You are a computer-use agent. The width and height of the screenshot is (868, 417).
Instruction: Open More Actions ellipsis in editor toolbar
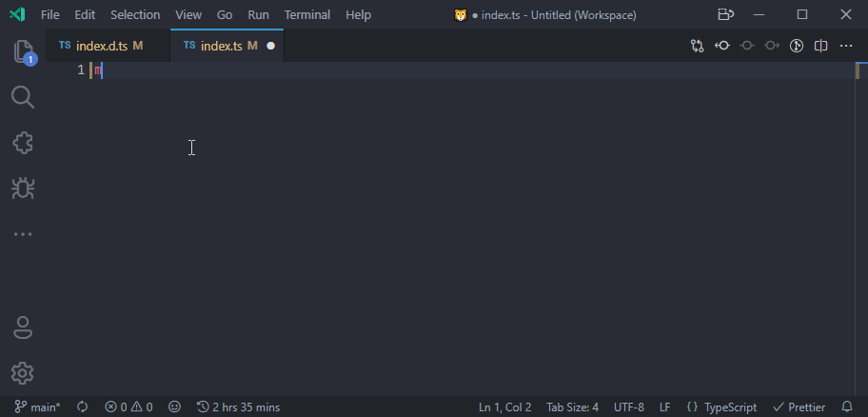846,46
